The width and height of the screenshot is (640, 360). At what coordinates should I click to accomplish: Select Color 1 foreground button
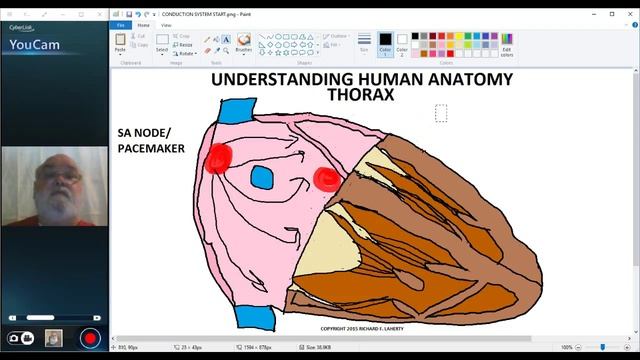[x=385, y=44]
